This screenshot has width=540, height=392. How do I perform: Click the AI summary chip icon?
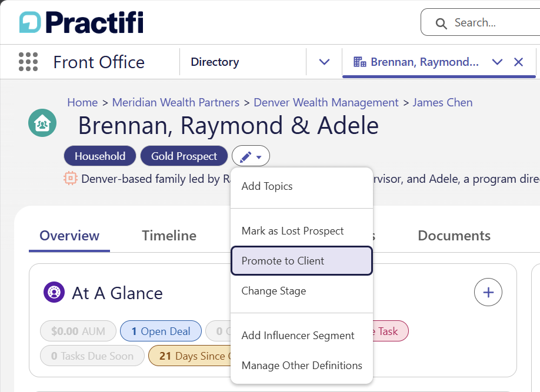(70, 178)
